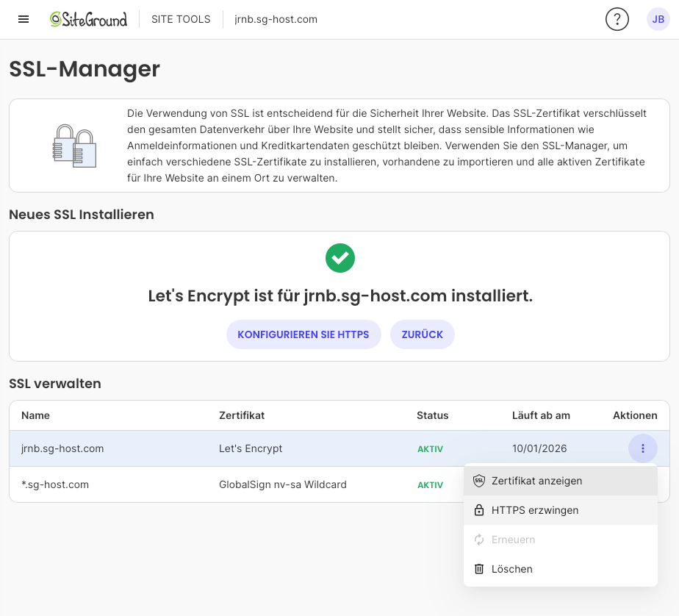Choose HTTPS erzwingen in the actions menu
679x616 pixels.
[x=534, y=510]
